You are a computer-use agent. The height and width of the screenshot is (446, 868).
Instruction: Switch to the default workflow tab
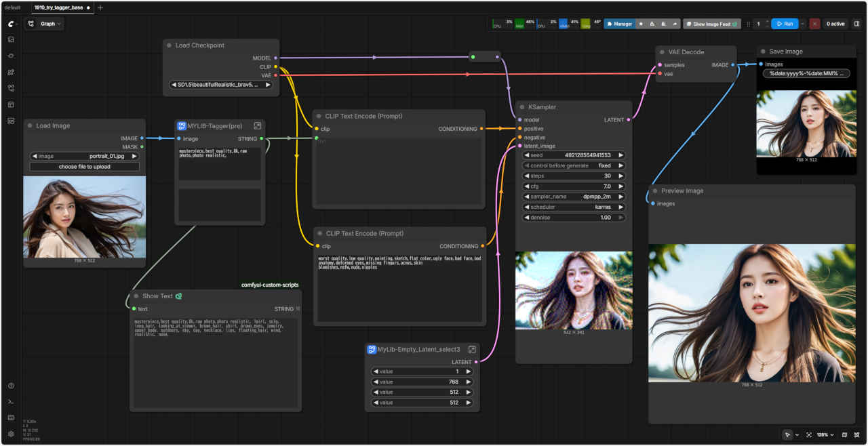12,7
